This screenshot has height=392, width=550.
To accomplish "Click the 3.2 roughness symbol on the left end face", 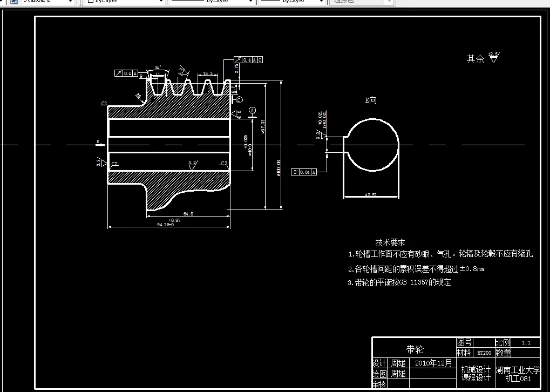I will pyautogui.click(x=101, y=162).
